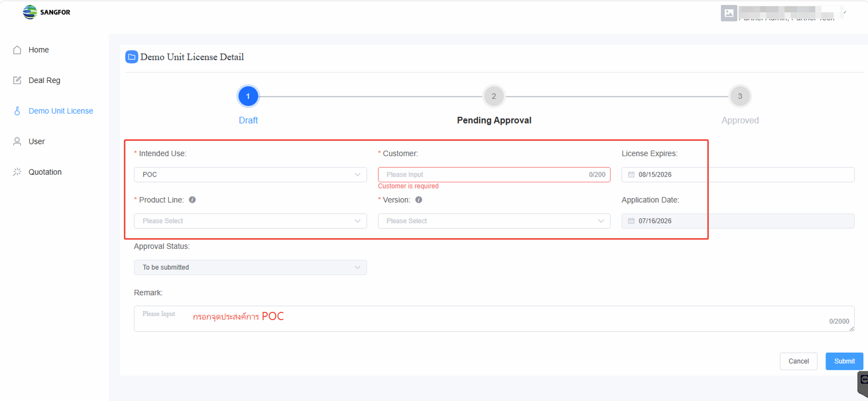Expand the Product Line dropdown
The image size is (868, 401).
pyautogui.click(x=250, y=221)
